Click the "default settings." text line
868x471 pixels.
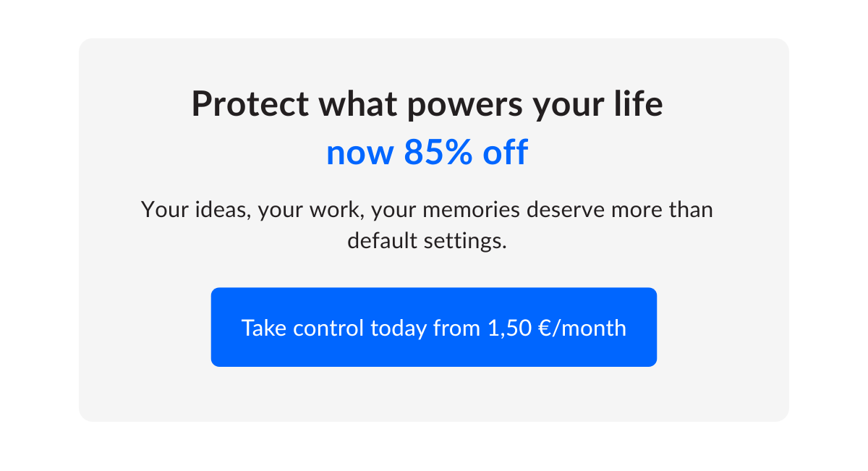[427, 240]
